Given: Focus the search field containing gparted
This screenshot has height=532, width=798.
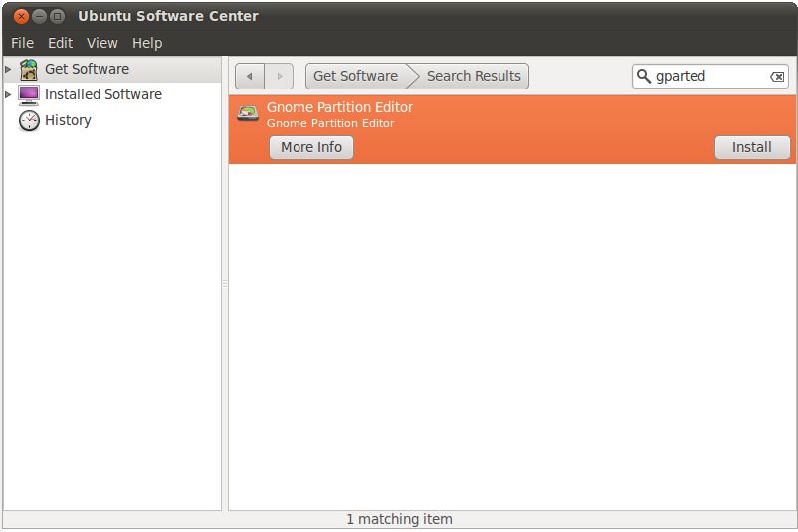Looking at the screenshot, I should tap(708, 77).
